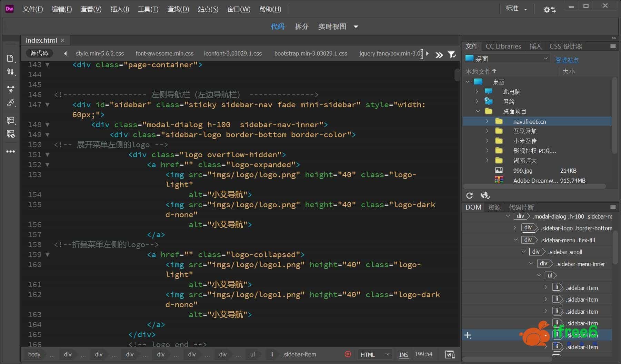Collapse code fold at line 147
The image size is (621, 364).
tap(48, 104)
